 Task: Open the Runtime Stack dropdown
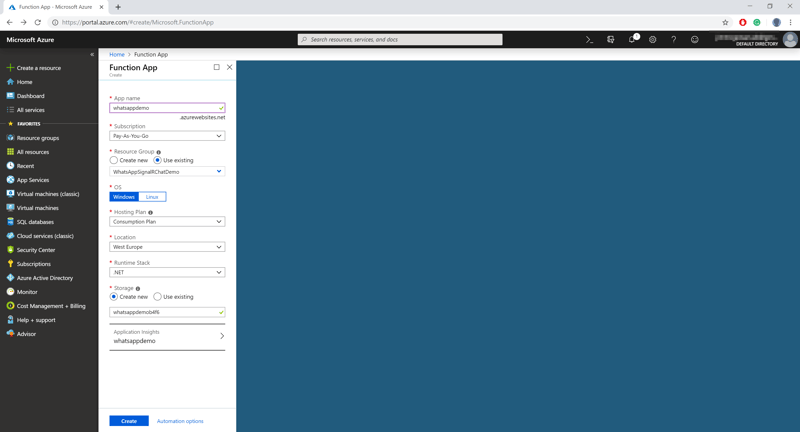(x=167, y=272)
